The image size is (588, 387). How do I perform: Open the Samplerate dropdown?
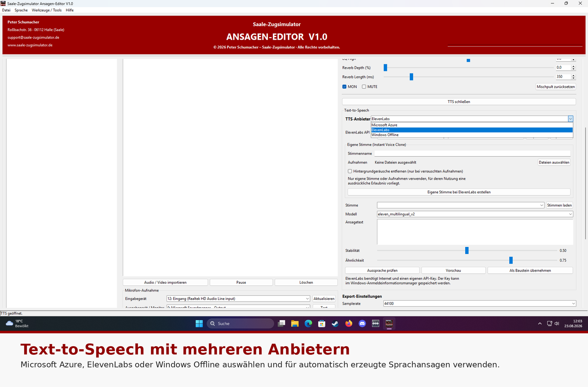pos(480,304)
